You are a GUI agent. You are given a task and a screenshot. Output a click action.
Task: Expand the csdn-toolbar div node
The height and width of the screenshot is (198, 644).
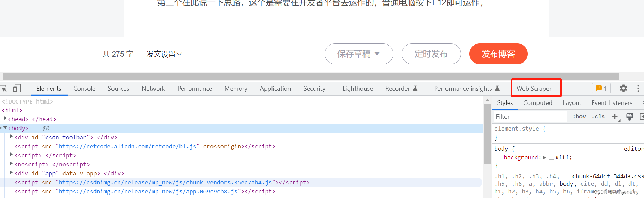[x=11, y=137]
